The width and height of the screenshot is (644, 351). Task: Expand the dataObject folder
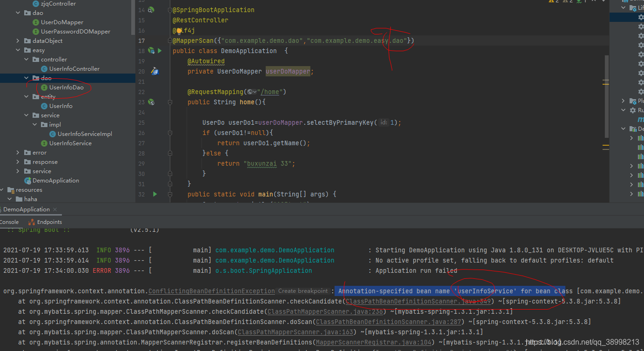(18, 41)
